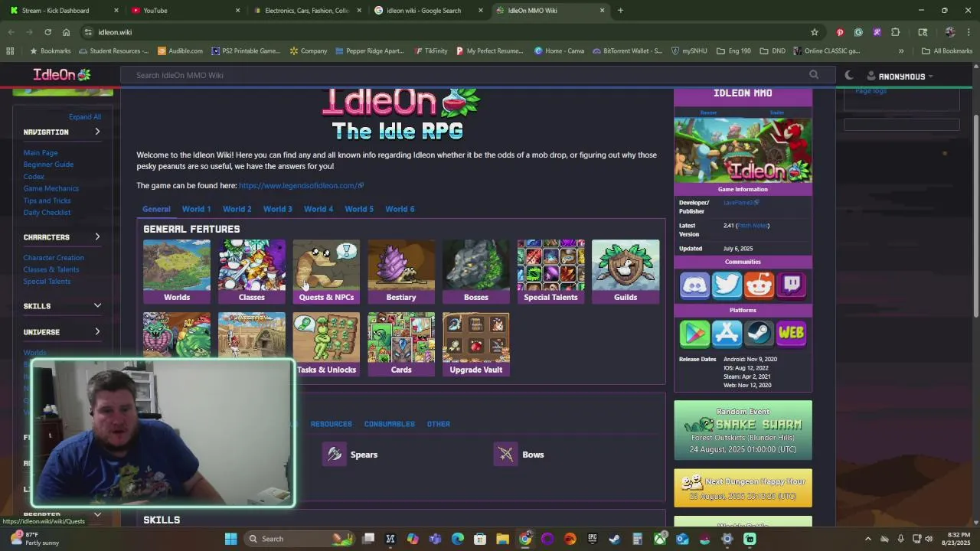
Task: Click the Search IdleOn MMO Wiki field
Action: point(467,75)
